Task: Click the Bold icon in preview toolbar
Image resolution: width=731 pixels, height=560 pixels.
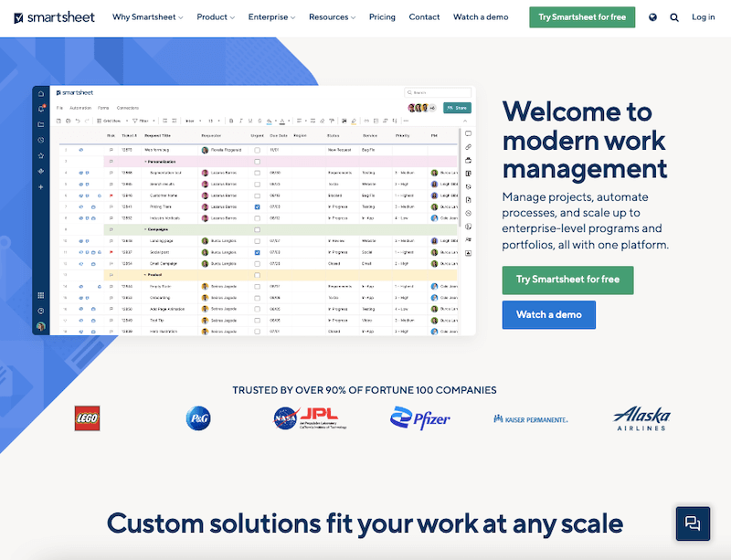Action: (231, 121)
